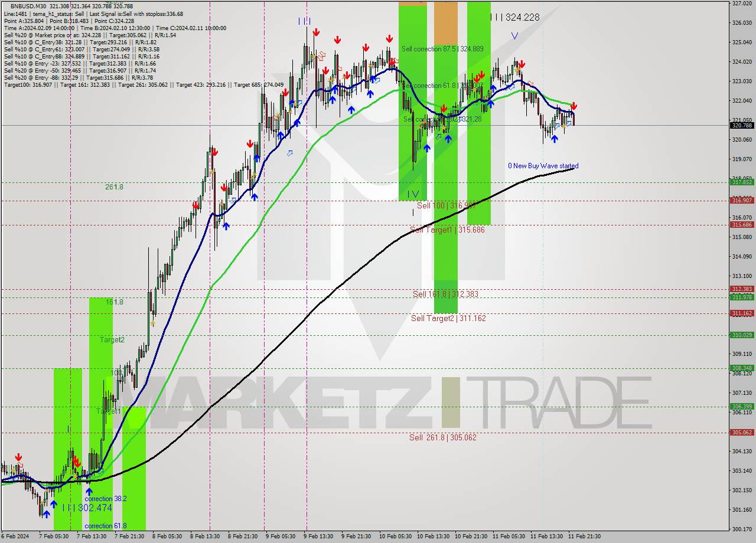The width and height of the screenshot is (756, 543).
Task: Select the green 'Target2' label on the left
Action: (x=112, y=340)
